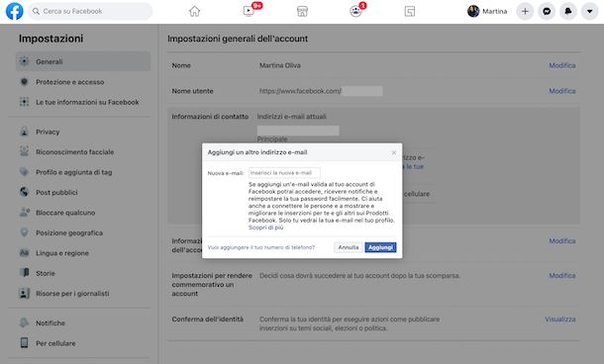Screen dimensions: 604x364
Task: Open Scopri di più link
Action: 265,227
